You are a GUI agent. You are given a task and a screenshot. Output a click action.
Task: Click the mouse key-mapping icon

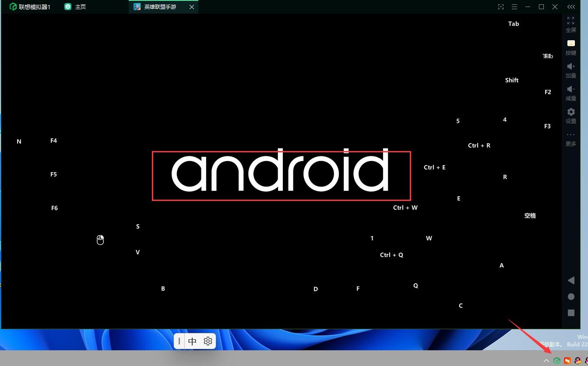(100, 239)
